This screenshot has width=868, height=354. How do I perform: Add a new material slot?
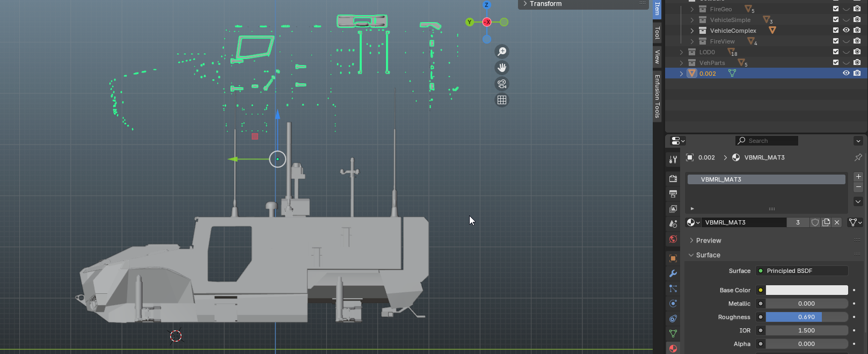858,176
